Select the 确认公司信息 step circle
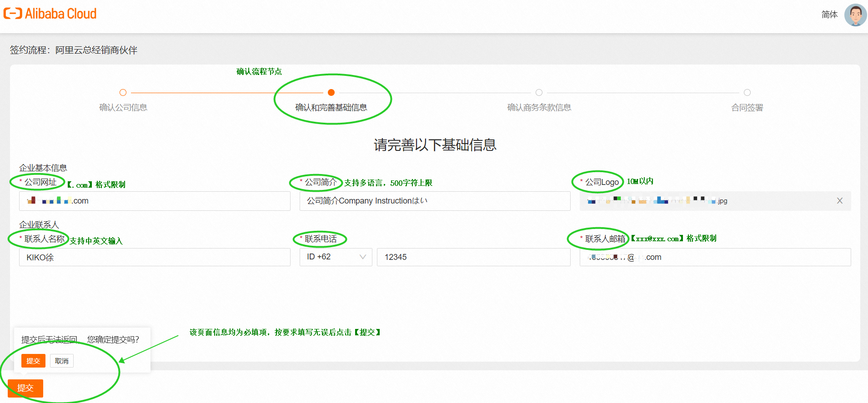This screenshot has width=868, height=403. coord(123,93)
